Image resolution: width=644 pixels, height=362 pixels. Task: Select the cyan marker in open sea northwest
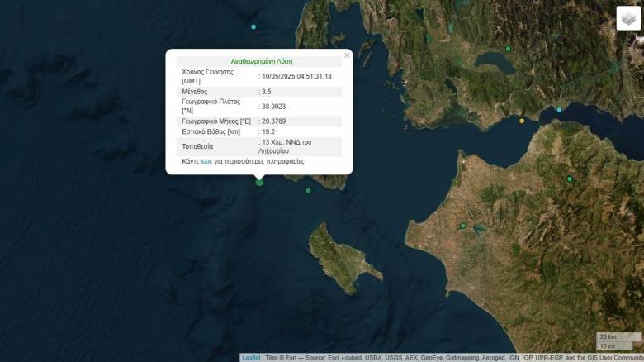coord(253,26)
